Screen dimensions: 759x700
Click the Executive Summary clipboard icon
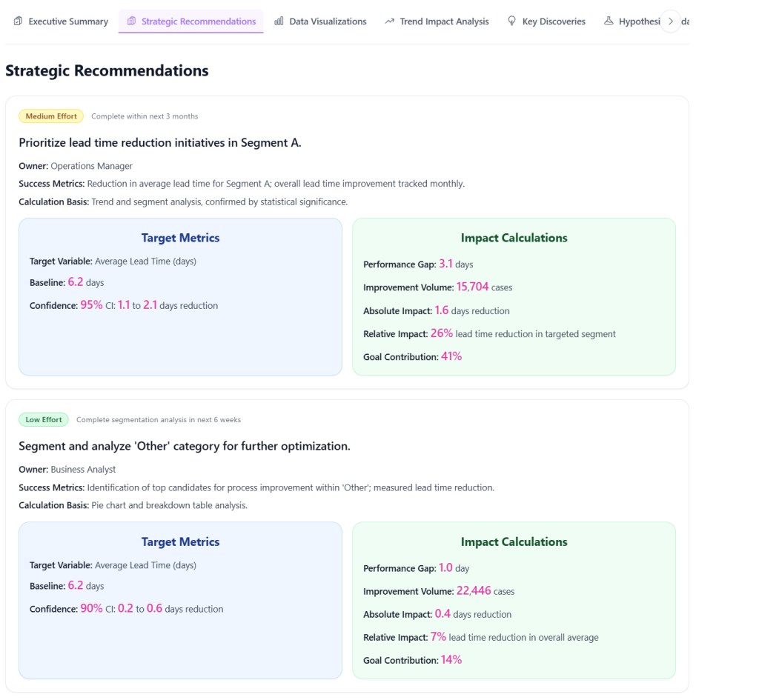click(x=18, y=21)
